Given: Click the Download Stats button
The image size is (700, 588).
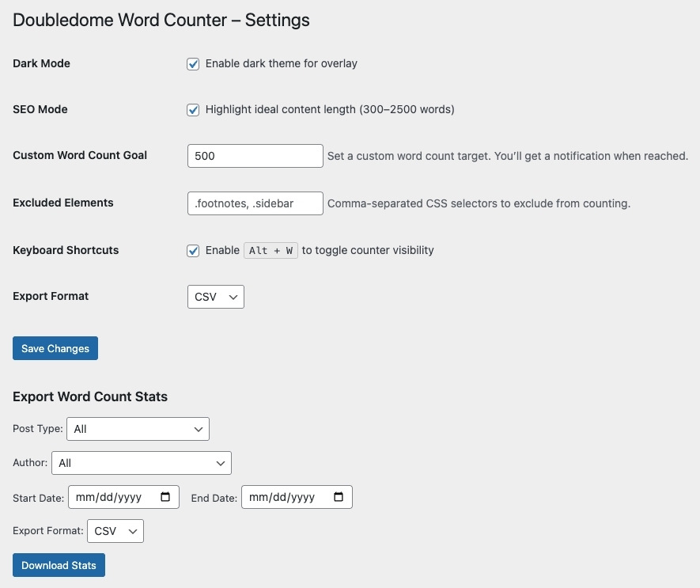Looking at the screenshot, I should click(x=59, y=565).
